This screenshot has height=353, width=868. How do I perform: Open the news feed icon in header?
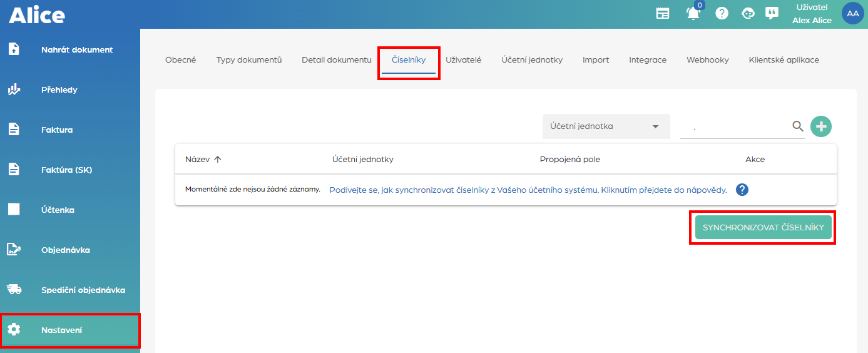coord(662,13)
